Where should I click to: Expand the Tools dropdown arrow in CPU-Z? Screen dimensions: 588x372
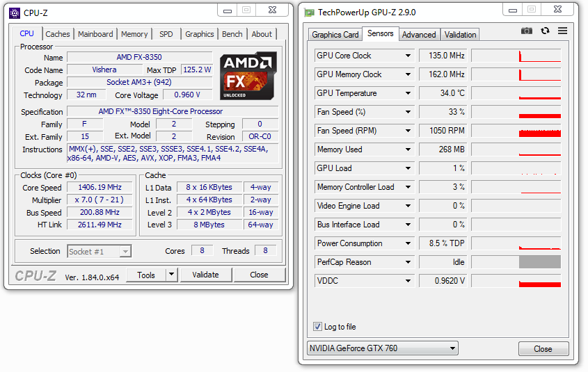point(171,275)
